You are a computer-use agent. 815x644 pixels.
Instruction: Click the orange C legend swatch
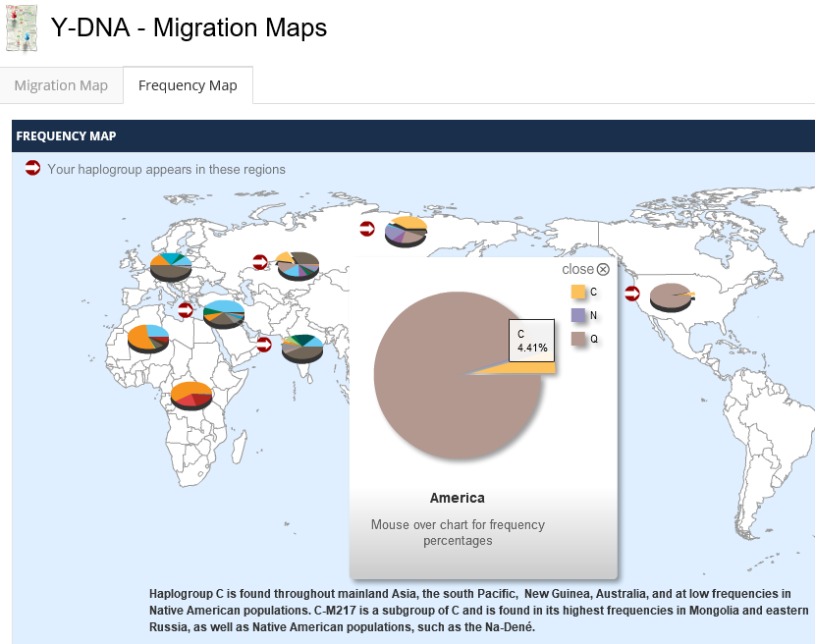(x=578, y=292)
